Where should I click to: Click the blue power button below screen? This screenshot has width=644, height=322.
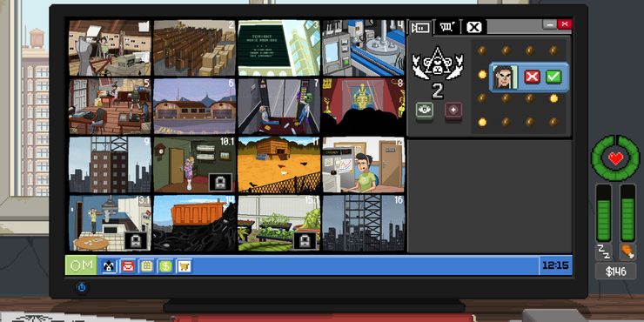tap(81, 287)
